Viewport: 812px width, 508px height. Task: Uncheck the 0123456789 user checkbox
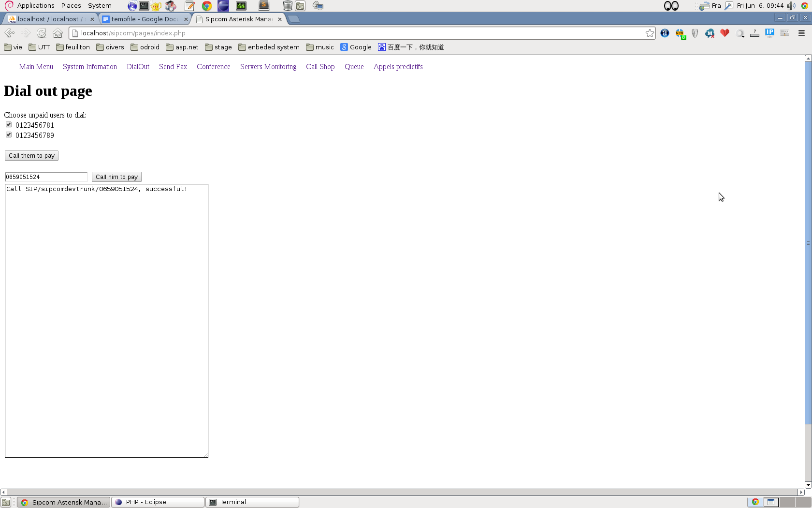9,135
